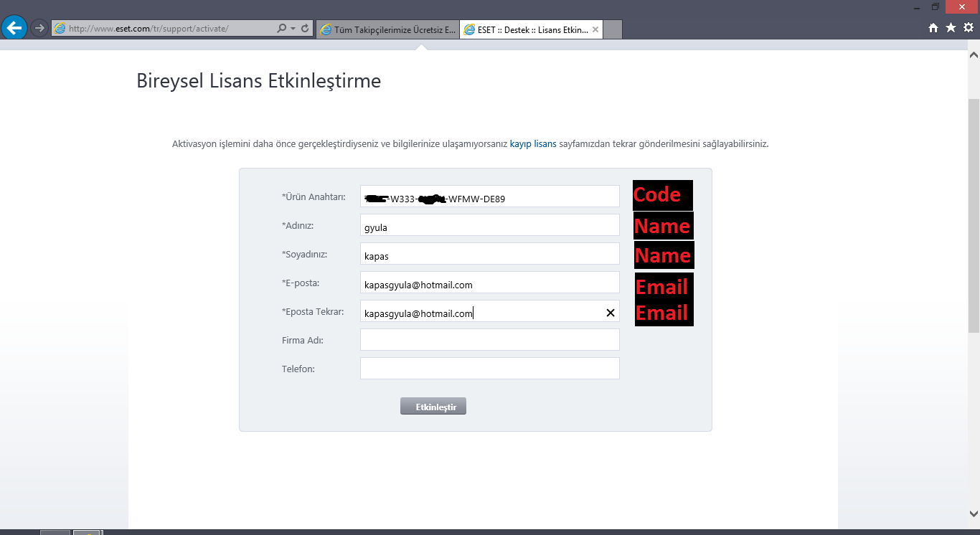Screen dimensions: 980x535
Task: Click the *Ürün Anahtarı: label
Action: tap(314, 197)
